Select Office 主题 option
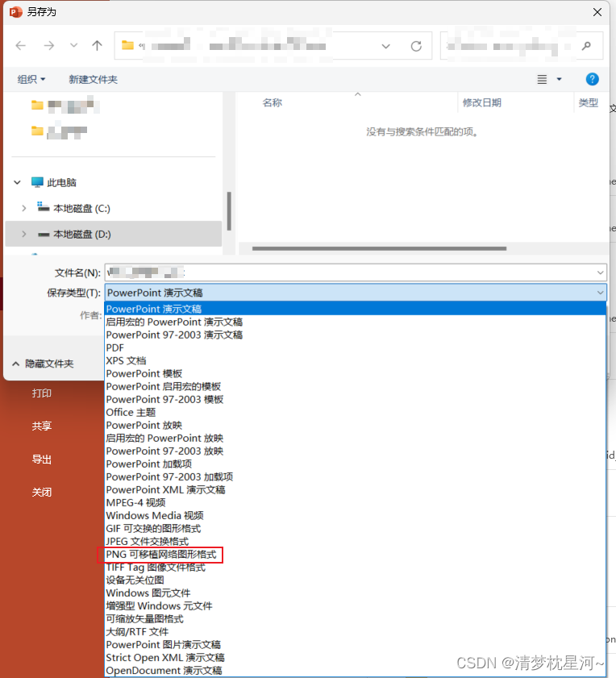This screenshot has width=616, height=678. pyautogui.click(x=355, y=413)
